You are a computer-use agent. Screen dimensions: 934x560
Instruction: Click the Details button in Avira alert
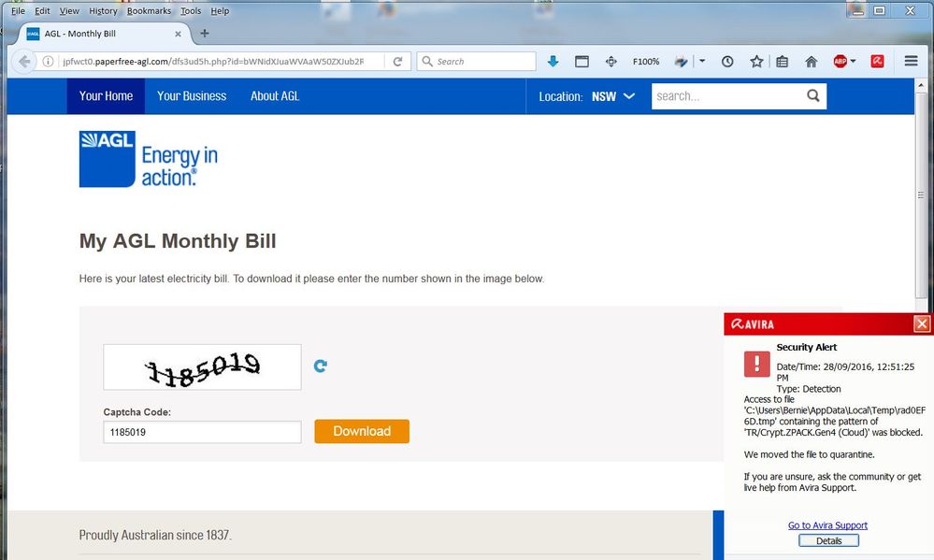click(828, 540)
